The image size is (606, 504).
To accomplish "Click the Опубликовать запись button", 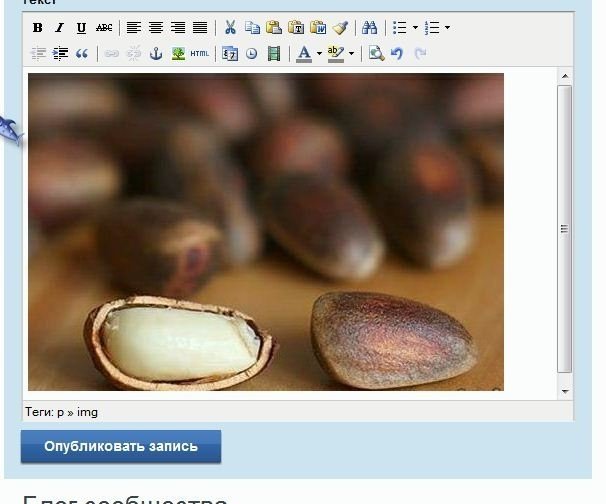I will pyautogui.click(x=121, y=447).
